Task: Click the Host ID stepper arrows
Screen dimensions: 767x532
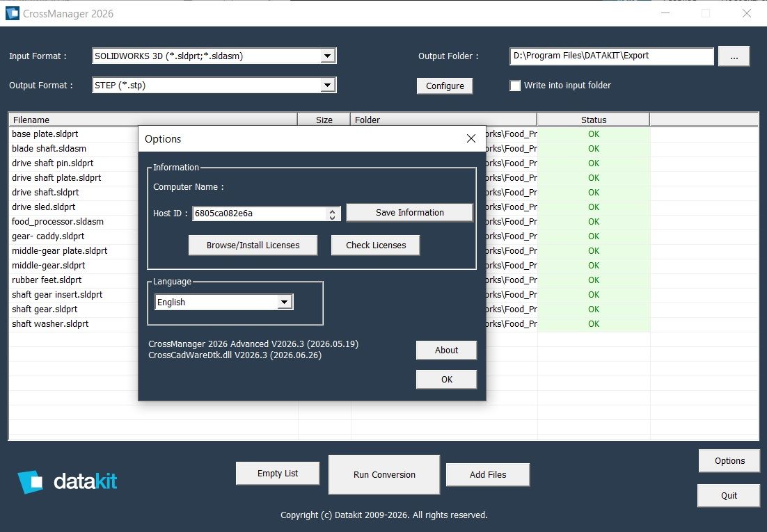Action: 332,213
